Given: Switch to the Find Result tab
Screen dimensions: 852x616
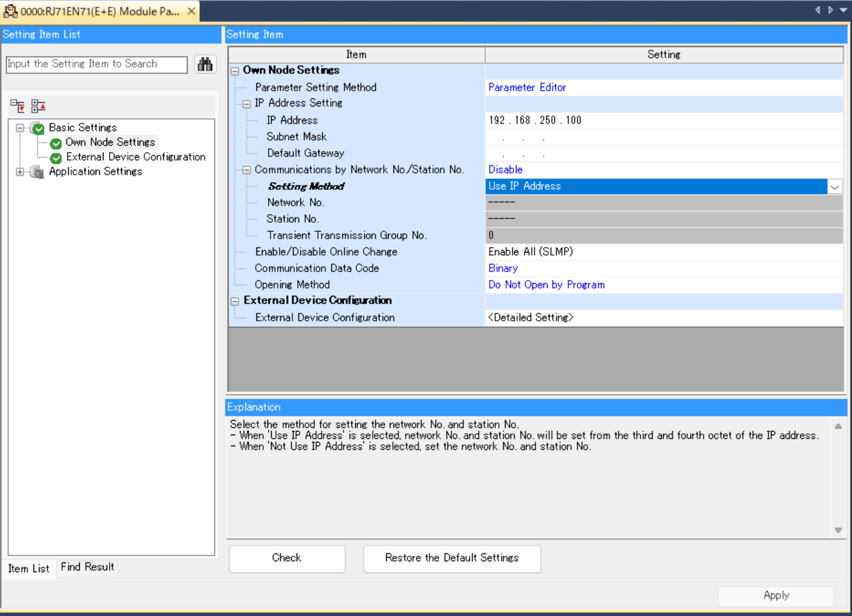Looking at the screenshot, I should (87, 567).
